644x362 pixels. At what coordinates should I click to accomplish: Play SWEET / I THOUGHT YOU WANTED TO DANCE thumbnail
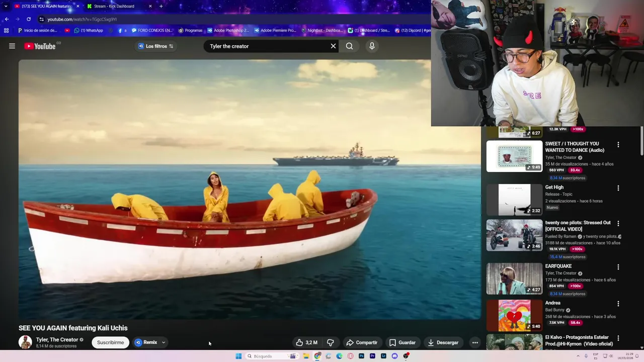(514, 156)
